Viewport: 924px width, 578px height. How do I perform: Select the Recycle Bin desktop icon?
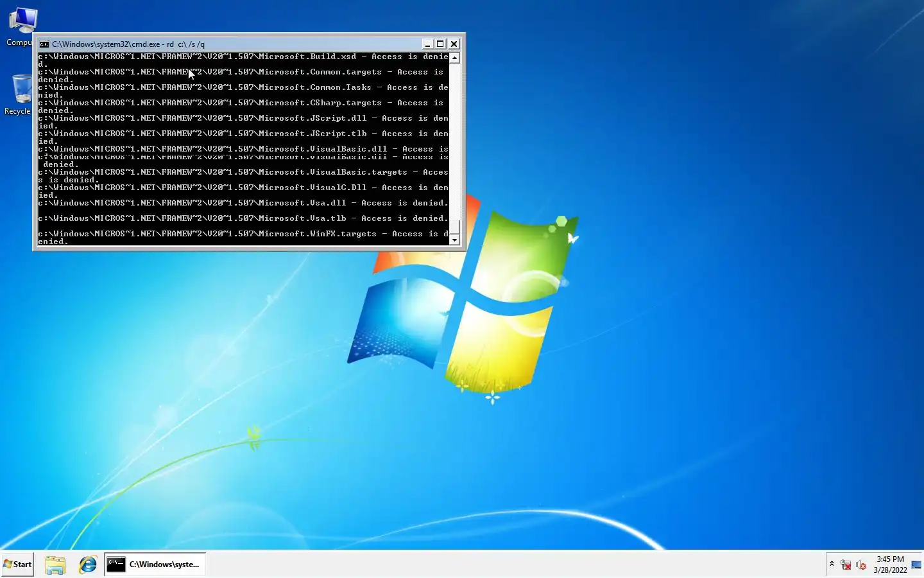18,94
